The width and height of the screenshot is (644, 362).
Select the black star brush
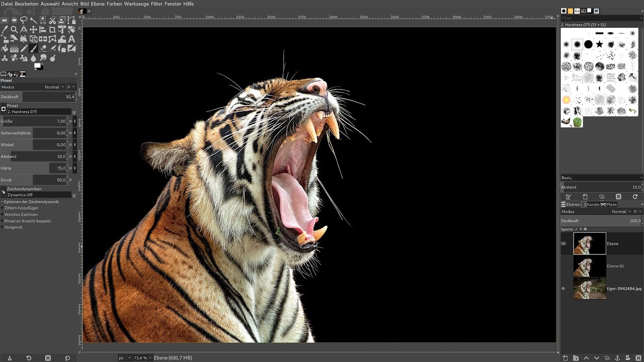[x=599, y=44]
